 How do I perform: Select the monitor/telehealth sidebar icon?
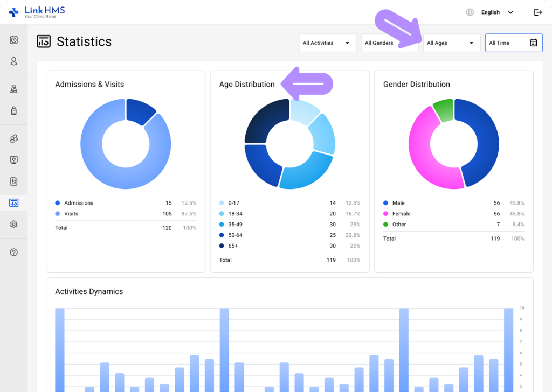pos(13,160)
